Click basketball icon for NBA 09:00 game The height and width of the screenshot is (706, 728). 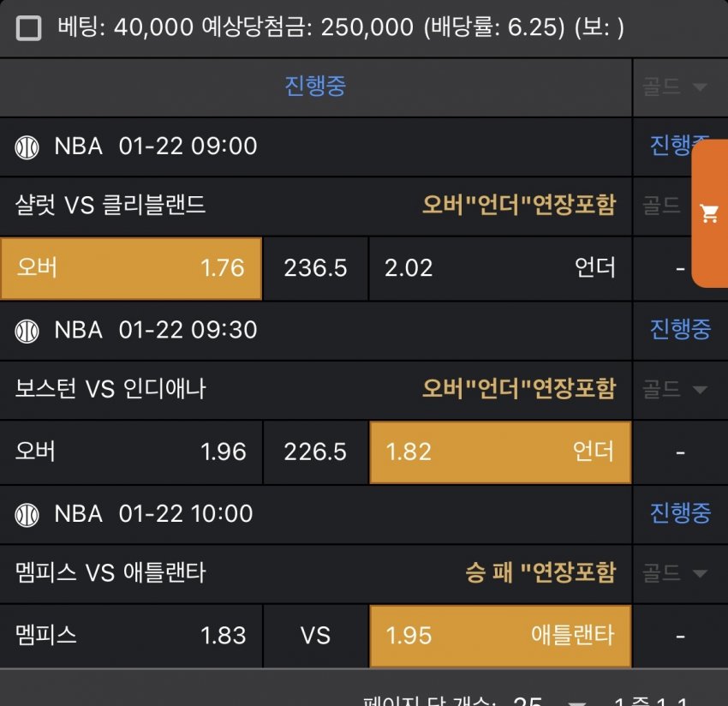tap(27, 147)
